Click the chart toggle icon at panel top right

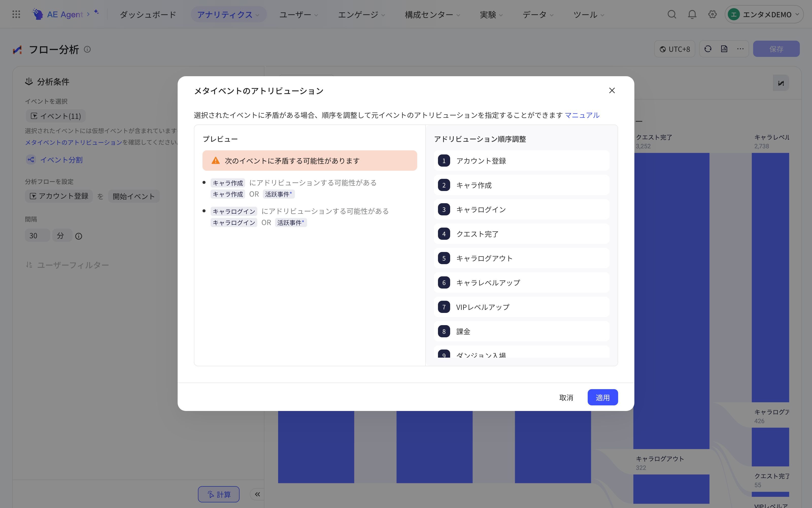coord(781,83)
